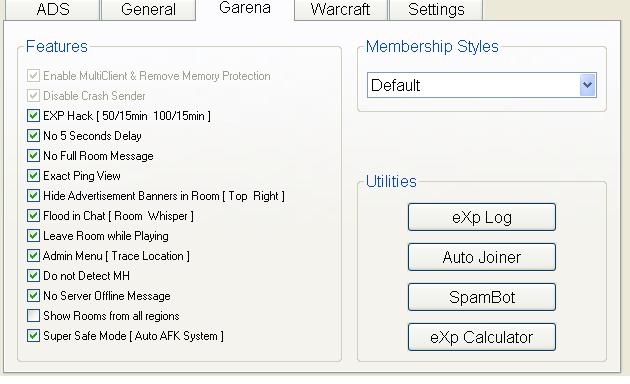Launch the Auto Joiner utility
This screenshot has width=630, height=384.
pos(482,257)
